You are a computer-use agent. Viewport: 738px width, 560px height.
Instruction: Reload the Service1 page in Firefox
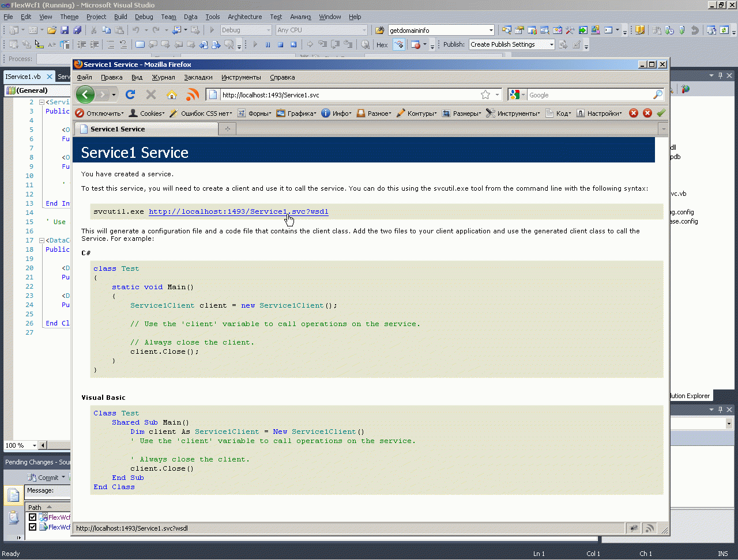[130, 94]
